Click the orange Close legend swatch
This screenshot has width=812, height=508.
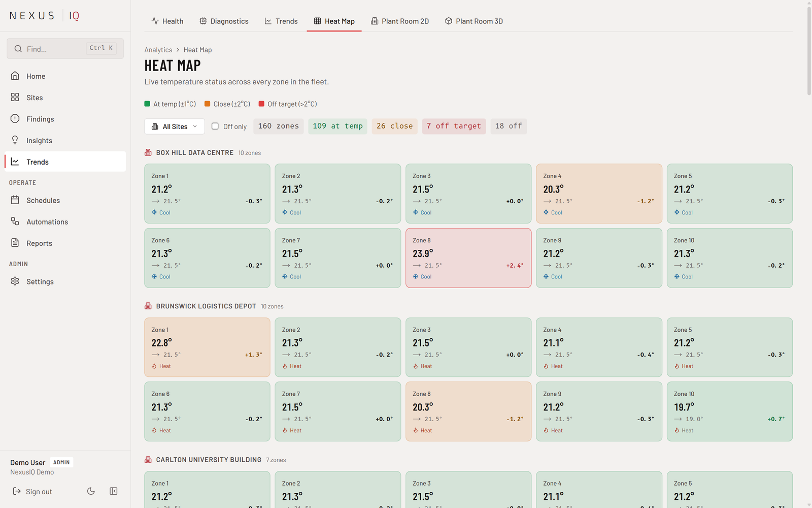pos(207,104)
